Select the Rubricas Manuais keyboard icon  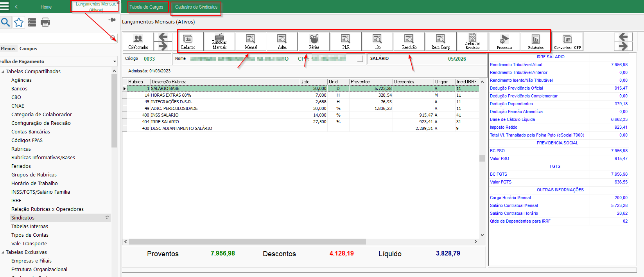pyautogui.click(x=219, y=41)
